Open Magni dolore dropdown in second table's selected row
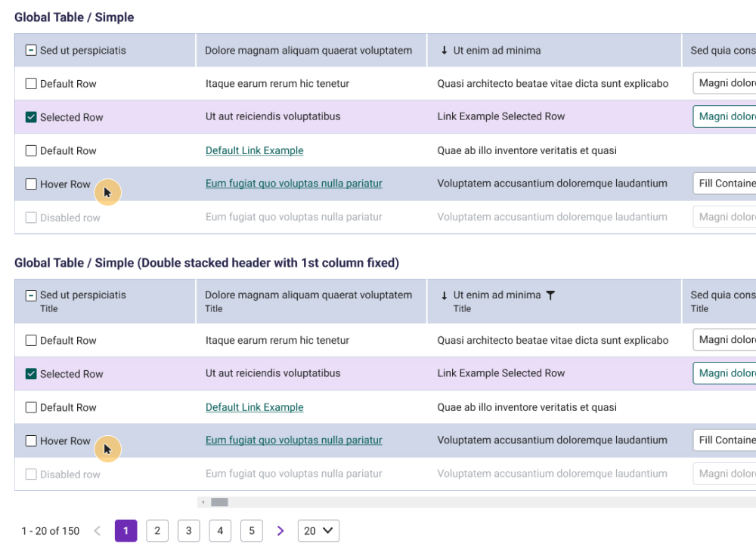Viewport: 756px width, 553px height. coord(724,373)
